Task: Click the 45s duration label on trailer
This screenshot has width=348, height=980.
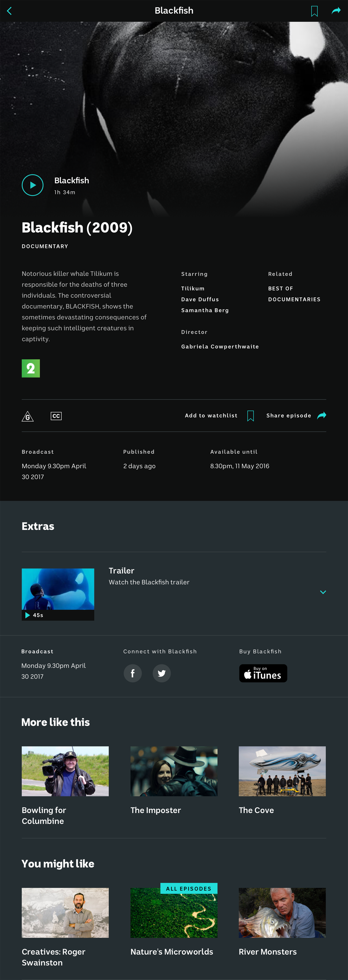Action: pos(38,615)
